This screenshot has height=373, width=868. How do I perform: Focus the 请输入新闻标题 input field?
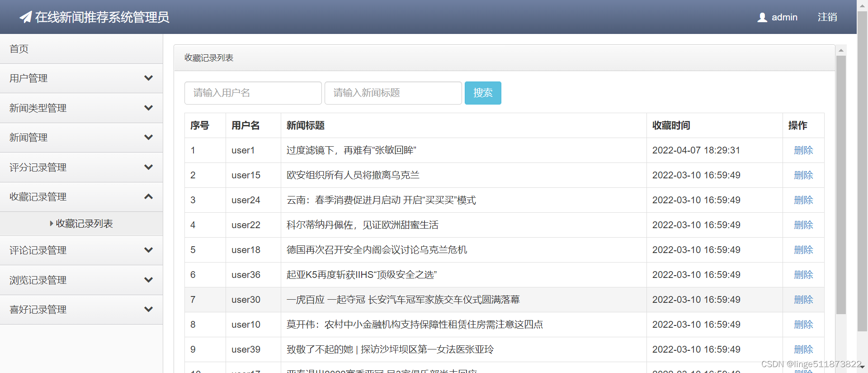[x=393, y=93]
